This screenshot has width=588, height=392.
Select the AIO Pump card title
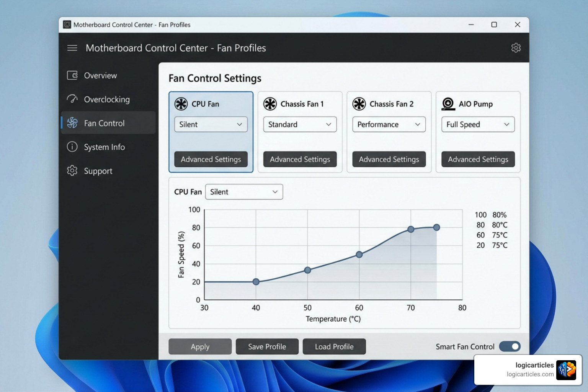[476, 104]
